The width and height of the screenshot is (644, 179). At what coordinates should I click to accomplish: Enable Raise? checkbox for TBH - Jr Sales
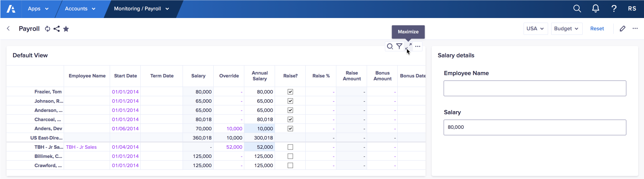click(x=290, y=147)
